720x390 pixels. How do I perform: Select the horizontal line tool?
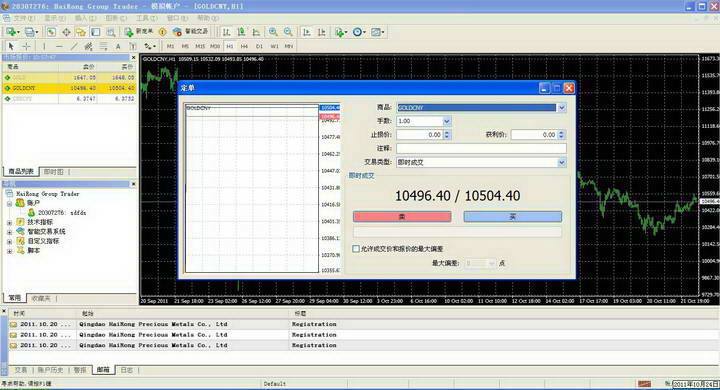click(x=59, y=46)
